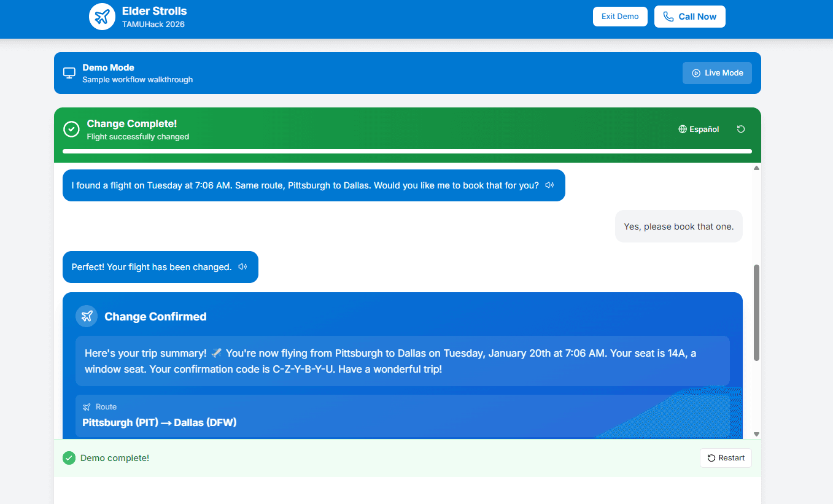Switch to Live Mode
The height and width of the screenshot is (504, 833).
tap(717, 73)
